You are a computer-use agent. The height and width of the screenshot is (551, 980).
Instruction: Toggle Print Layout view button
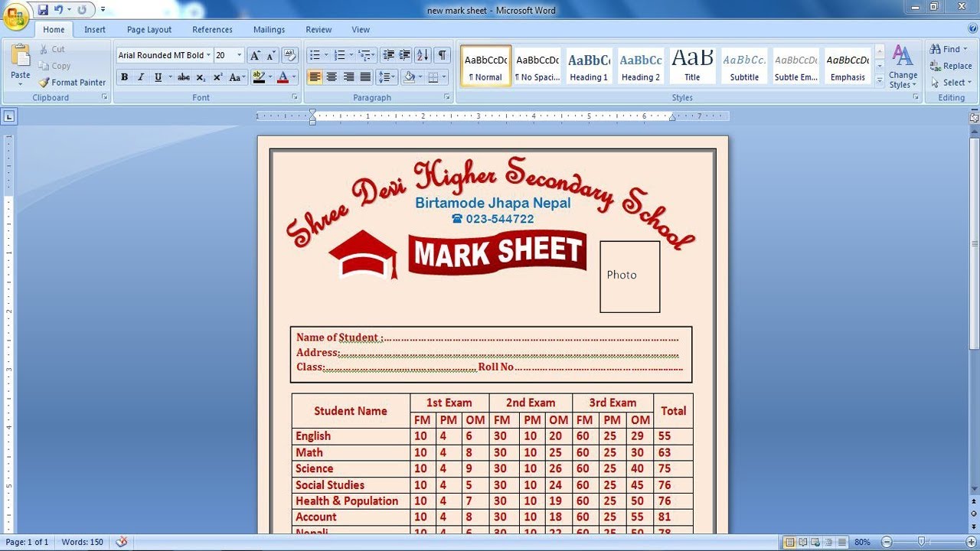point(790,542)
